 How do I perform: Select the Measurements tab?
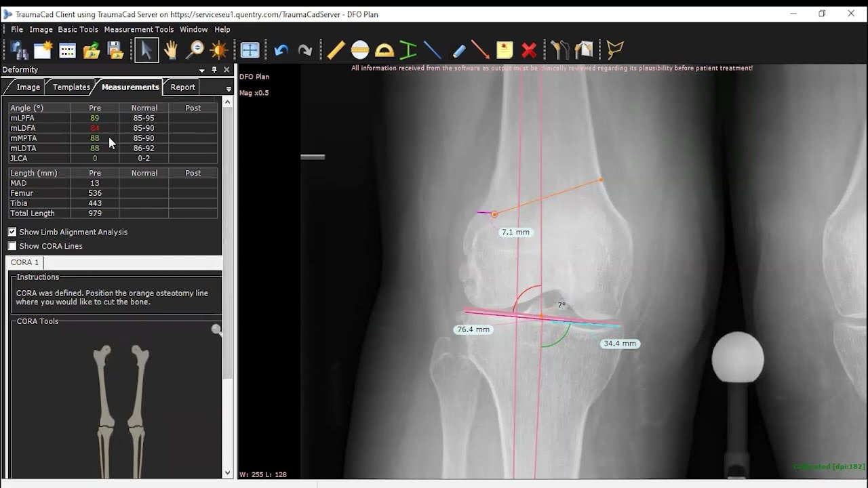pyautogui.click(x=130, y=87)
